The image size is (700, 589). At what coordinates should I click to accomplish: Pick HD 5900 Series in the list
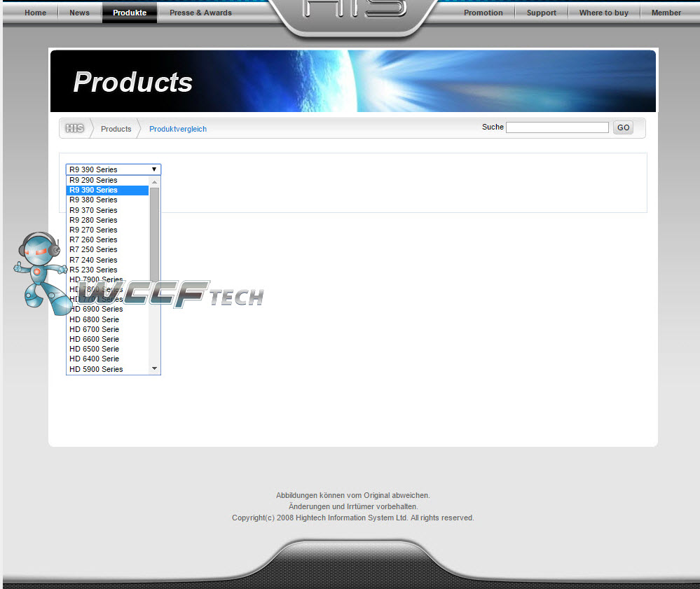tap(108, 369)
